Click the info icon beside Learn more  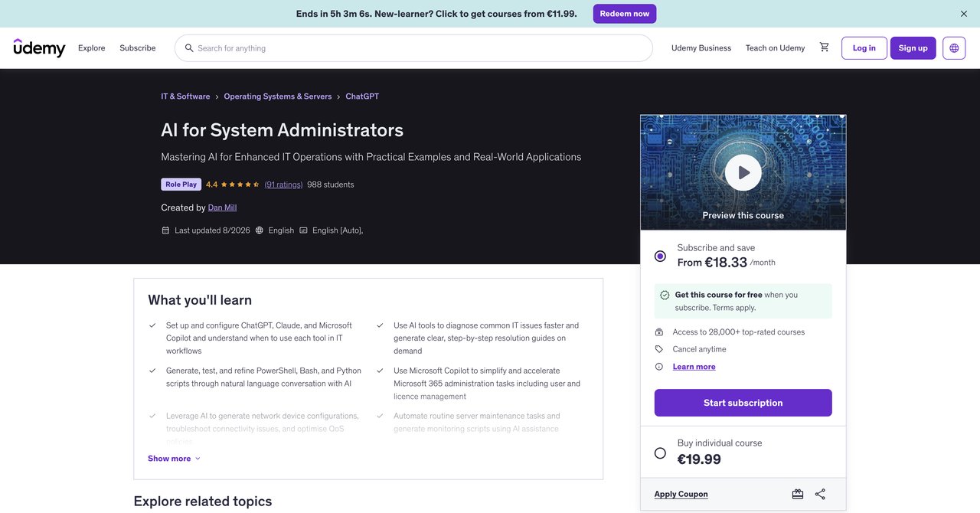tap(659, 367)
